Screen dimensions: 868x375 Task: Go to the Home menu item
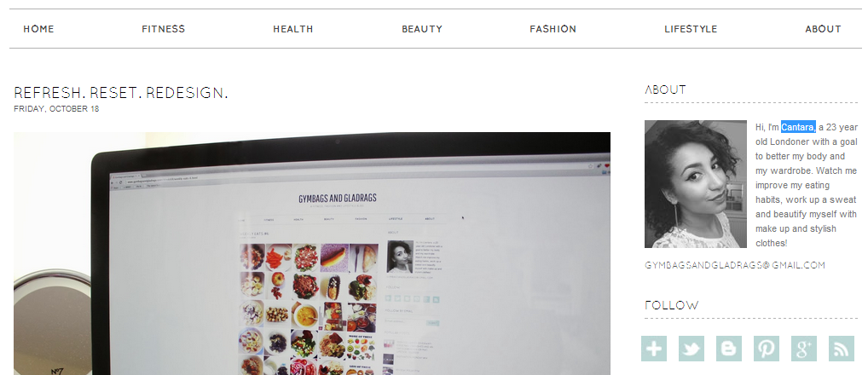tap(38, 29)
